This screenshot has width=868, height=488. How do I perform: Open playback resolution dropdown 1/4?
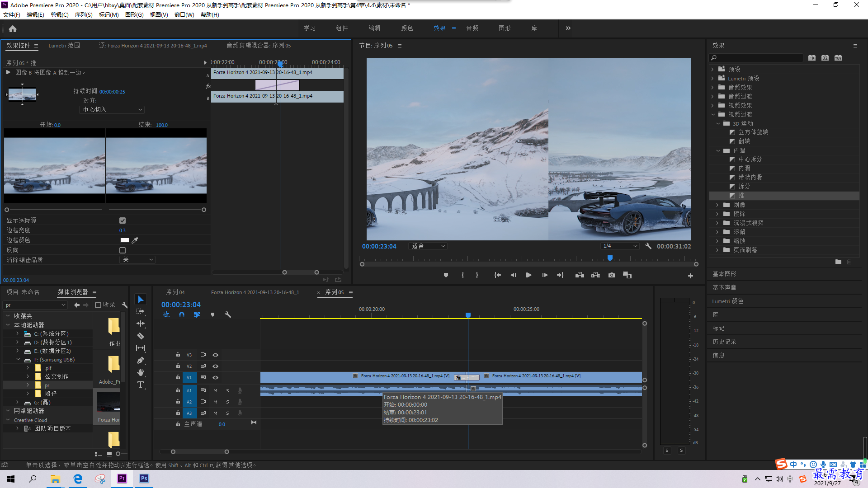[x=620, y=246]
